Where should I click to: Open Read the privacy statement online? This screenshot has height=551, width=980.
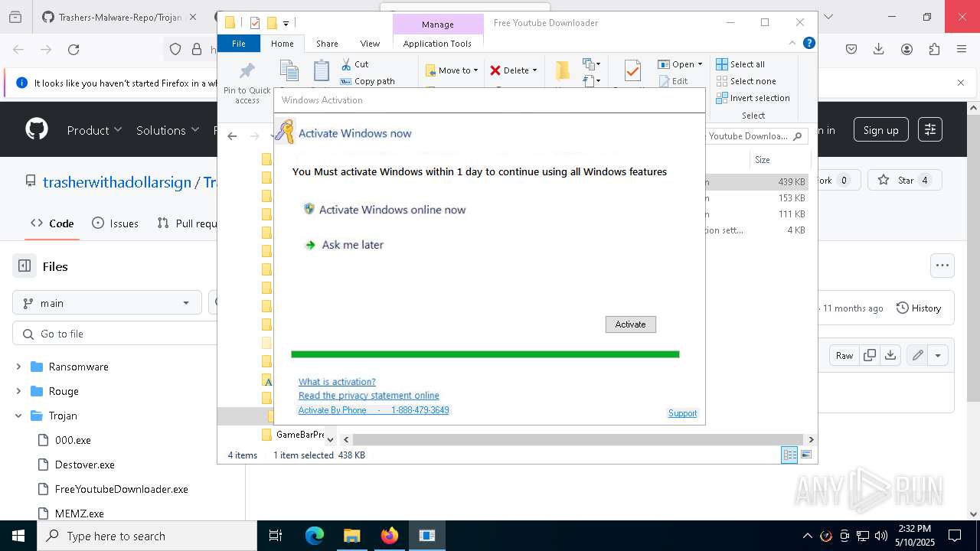(369, 396)
